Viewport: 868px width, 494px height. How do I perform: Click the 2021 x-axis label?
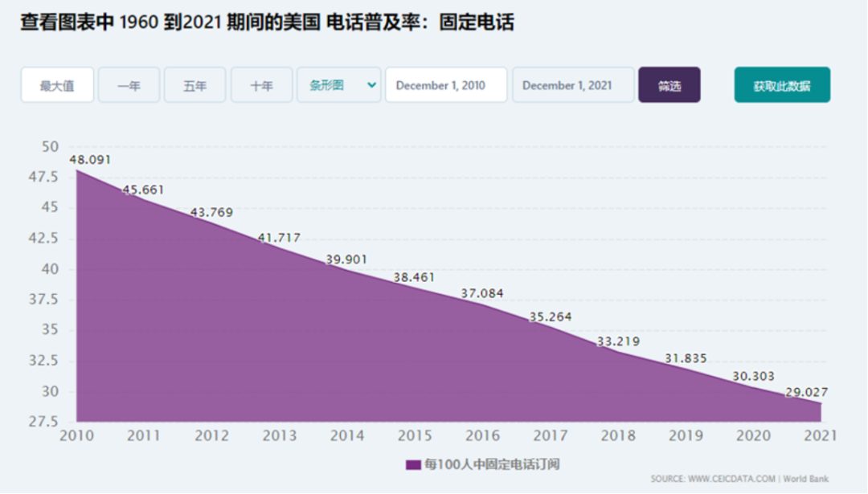(x=821, y=436)
